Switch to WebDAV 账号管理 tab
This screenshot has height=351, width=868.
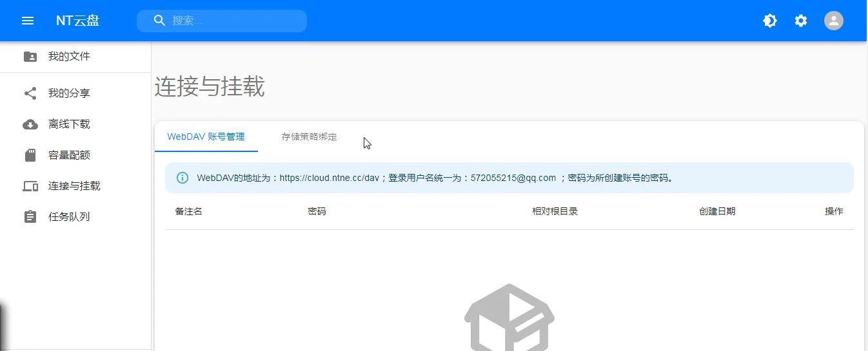point(206,137)
